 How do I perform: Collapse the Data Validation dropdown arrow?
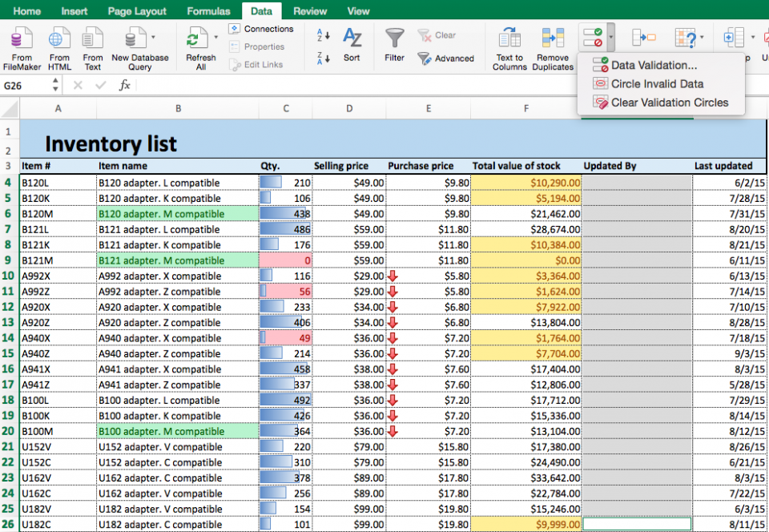pyautogui.click(x=610, y=37)
